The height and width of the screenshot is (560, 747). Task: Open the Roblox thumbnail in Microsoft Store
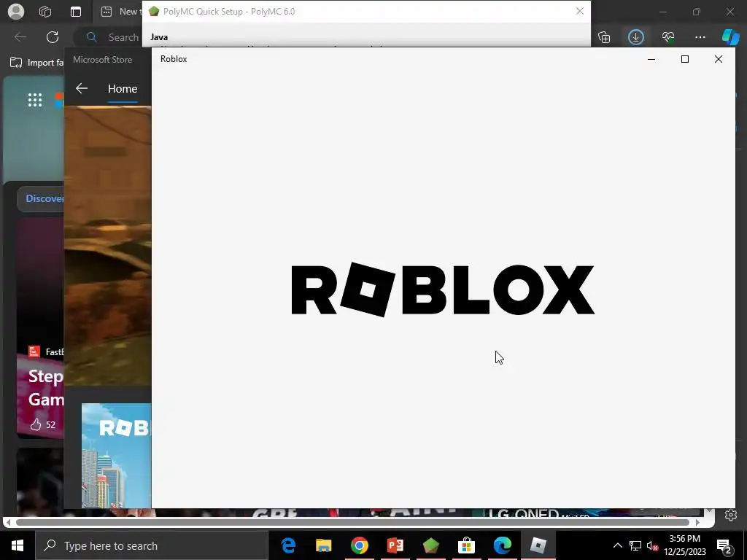[116, 456]
